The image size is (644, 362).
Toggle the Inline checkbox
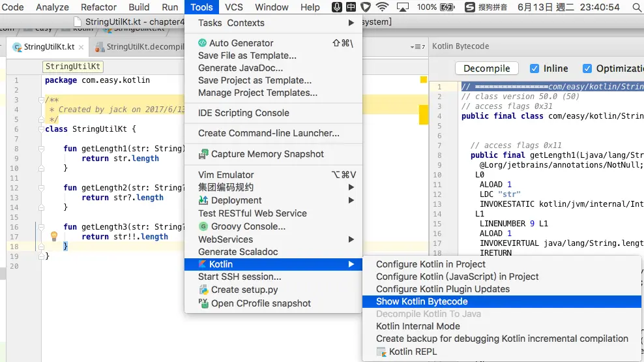tap(534, 68)
